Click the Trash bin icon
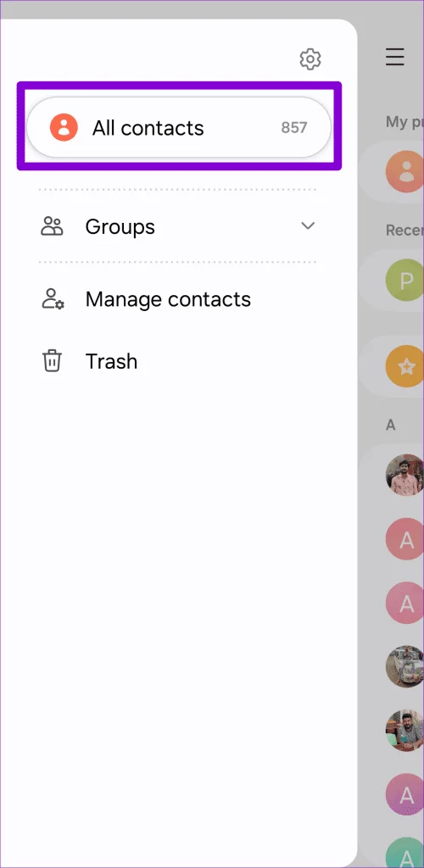424x868 pixels. point(52,361)
